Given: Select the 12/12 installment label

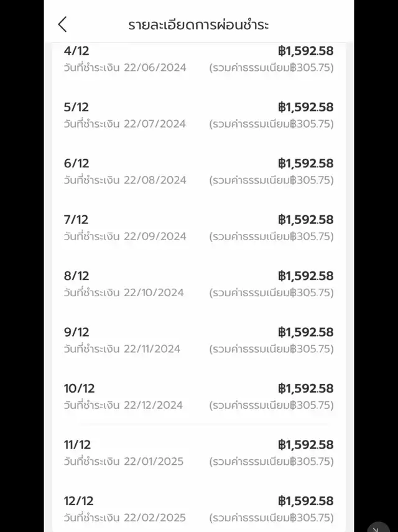Looking at the screenshot, I should [79, 501].
